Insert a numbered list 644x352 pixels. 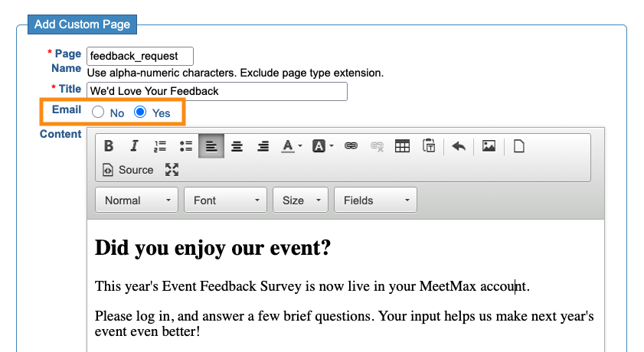click(160, 146)
